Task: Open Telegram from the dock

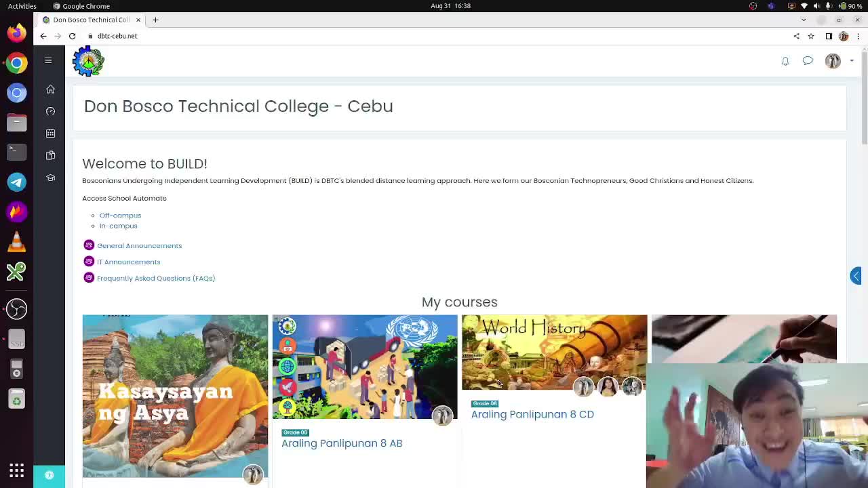Action: [16, 182]
